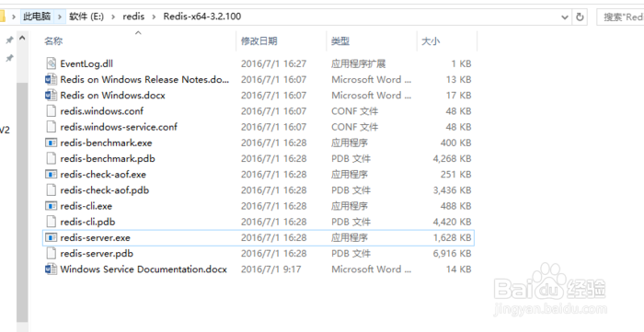The height and width of the screenshot is (332, 644).
Task: Select the redis-check-aof.exe file name
Action: 103,175
